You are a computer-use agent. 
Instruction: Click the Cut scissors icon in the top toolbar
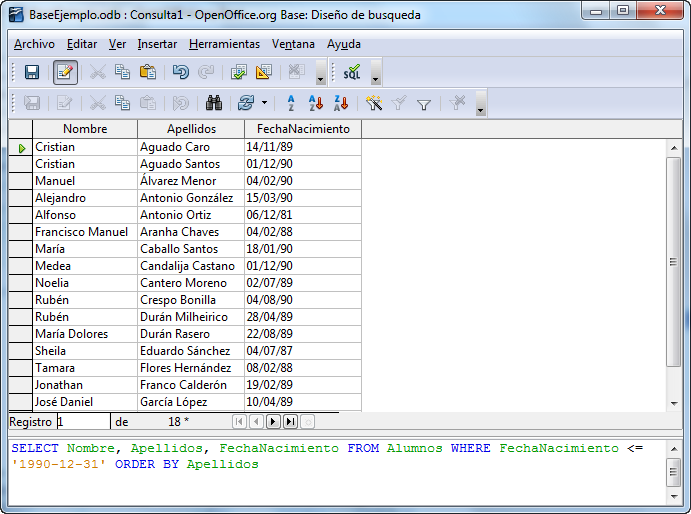point(97,72)
